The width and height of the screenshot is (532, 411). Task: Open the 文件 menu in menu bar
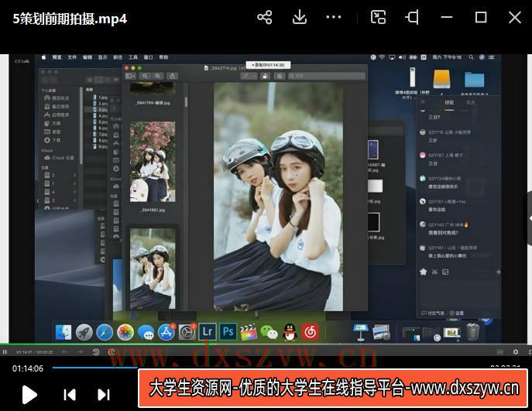(x=72, y=57)
